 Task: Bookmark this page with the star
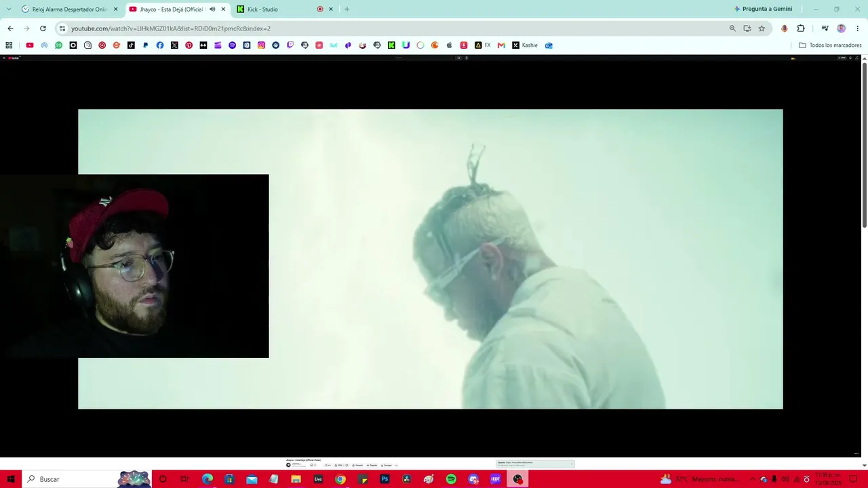[x=762, y=28]
